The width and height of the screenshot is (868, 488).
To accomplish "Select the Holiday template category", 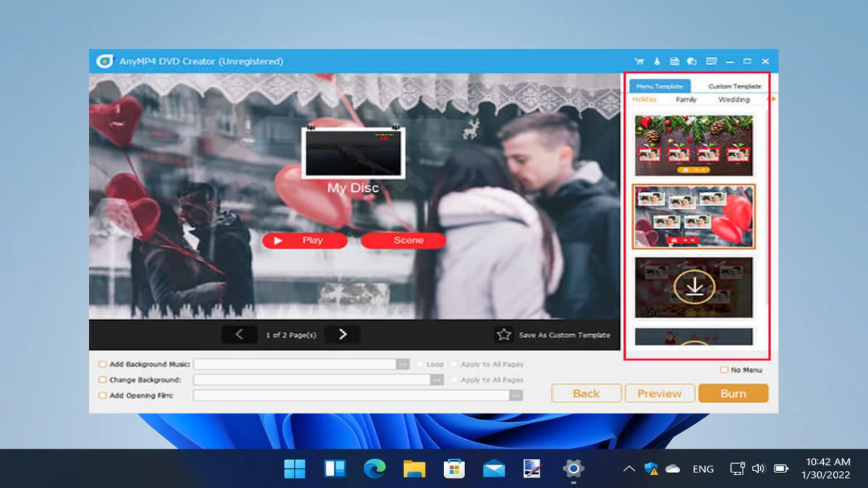I will [644, 99].
